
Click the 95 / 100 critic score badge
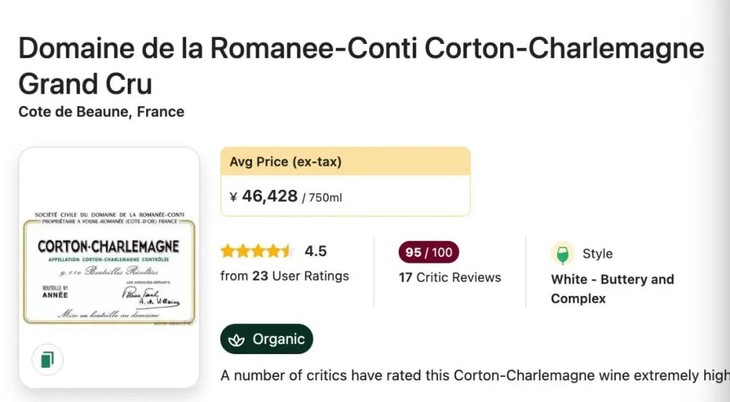428,252
